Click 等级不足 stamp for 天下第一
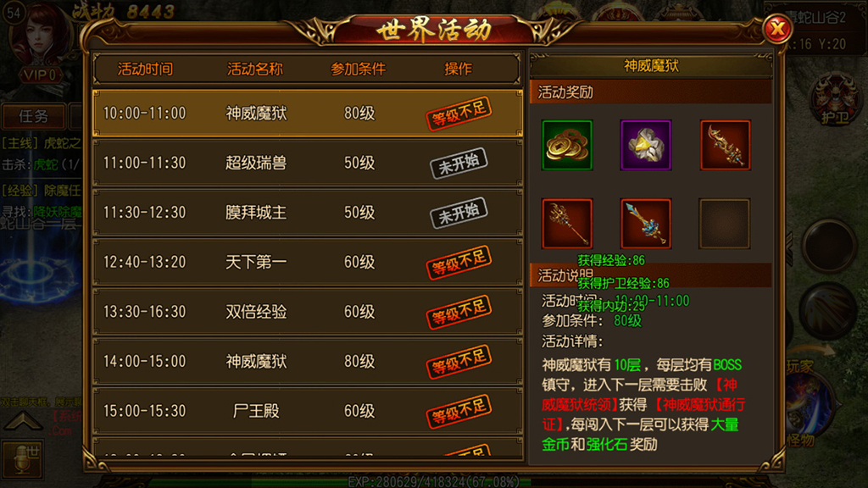Viewport: 868px width, 488px height. 459,262
